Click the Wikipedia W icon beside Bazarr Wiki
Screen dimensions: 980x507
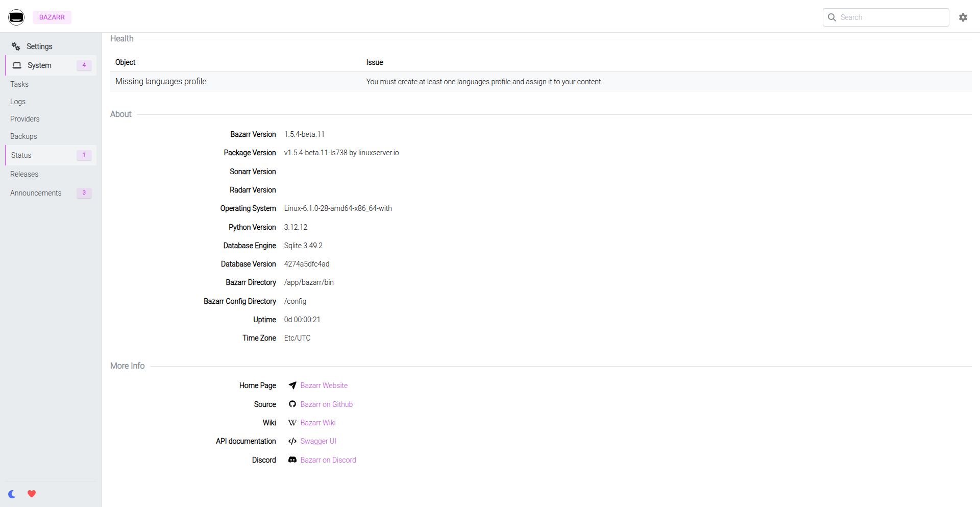[x=292, y=422]
